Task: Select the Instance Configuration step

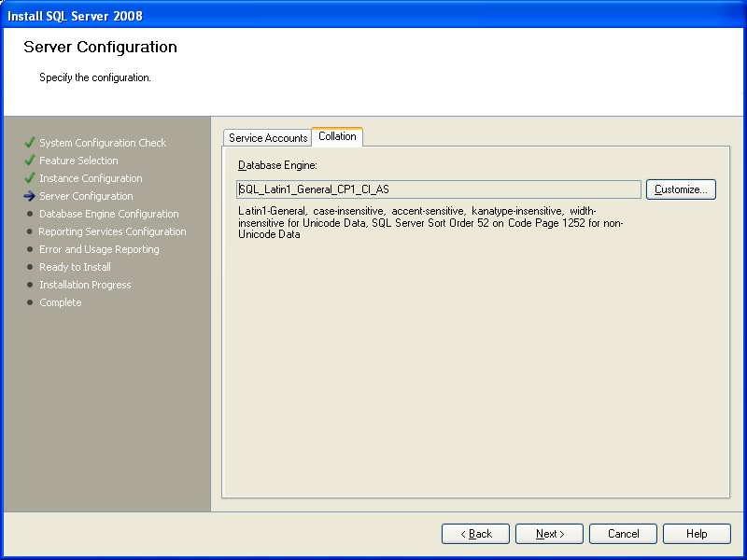Action: point(91,178)
